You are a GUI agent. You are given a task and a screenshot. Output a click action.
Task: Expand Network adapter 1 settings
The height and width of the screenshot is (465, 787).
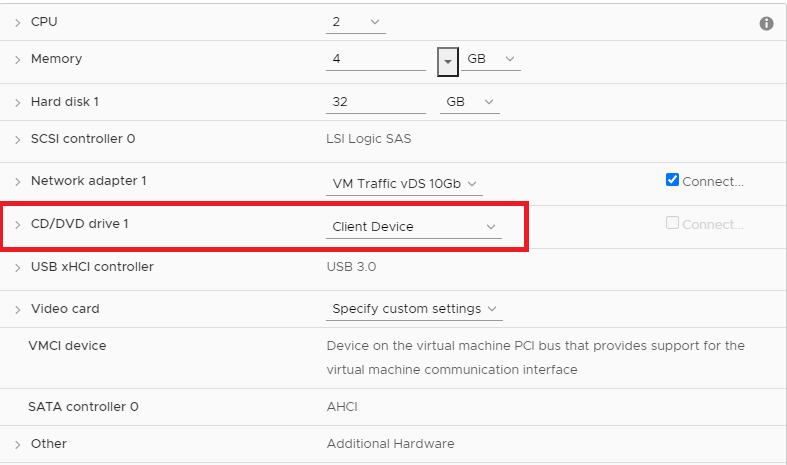18,182
